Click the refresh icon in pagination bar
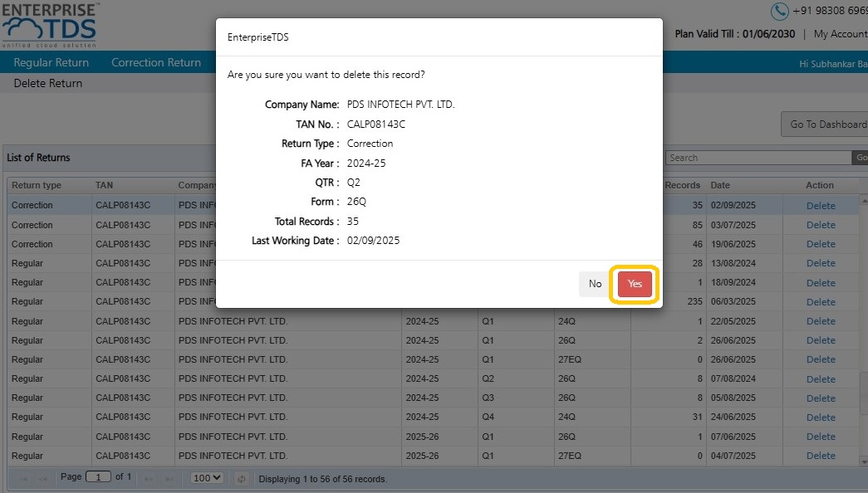 tap(242, 478)
